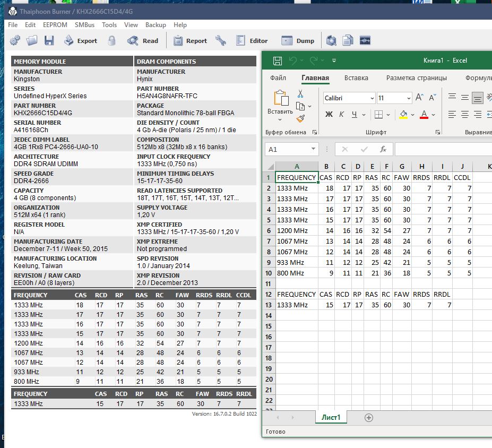492x448 pixels.
Task: Open the Help menu in Thaiphoon Burner
Action: point(180,25)
